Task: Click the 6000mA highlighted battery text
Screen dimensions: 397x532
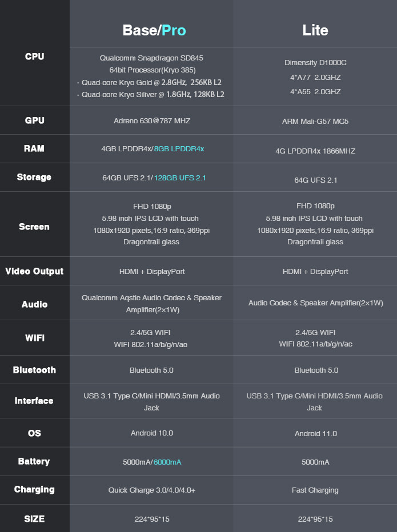Action: coord(167,462)
